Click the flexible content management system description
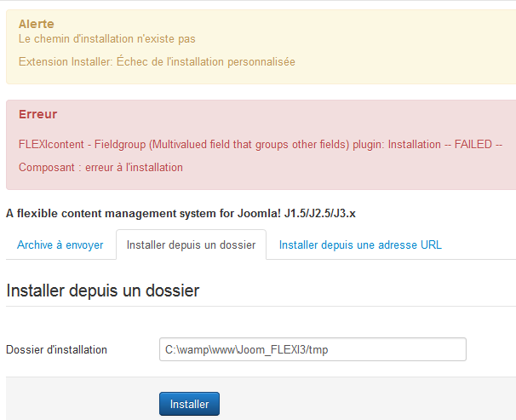516x420 pixels. click(x=181, y=214)
